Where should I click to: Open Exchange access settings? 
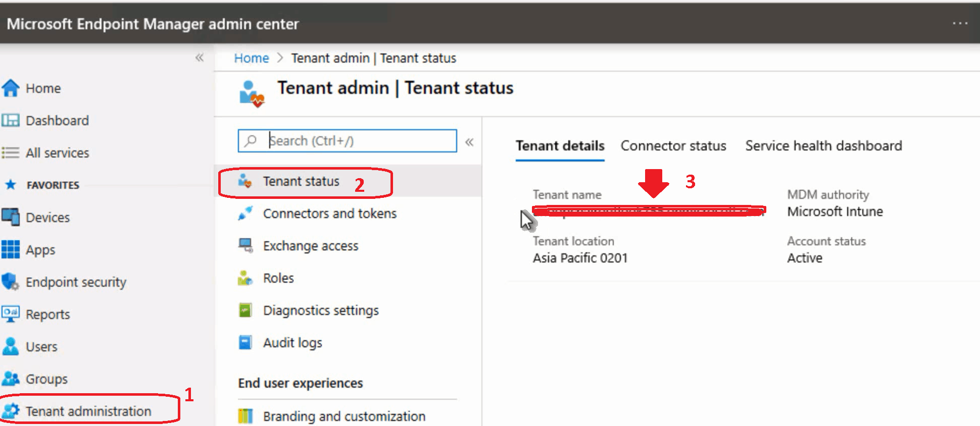[311, 246]
